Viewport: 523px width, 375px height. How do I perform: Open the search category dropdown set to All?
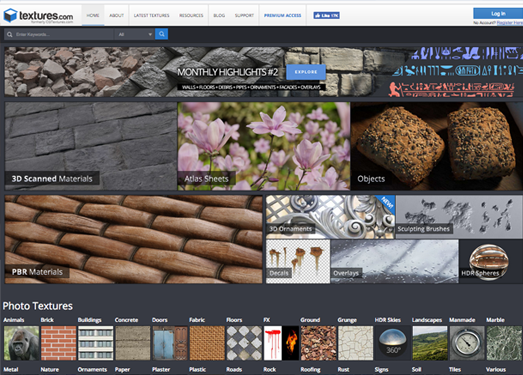(x=134, y=34)
